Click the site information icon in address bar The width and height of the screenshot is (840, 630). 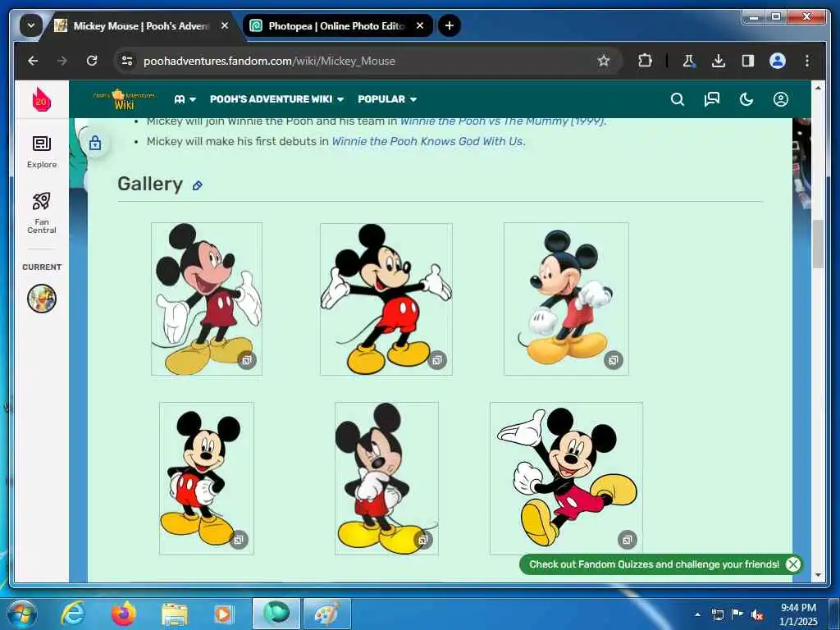(127, 61)
